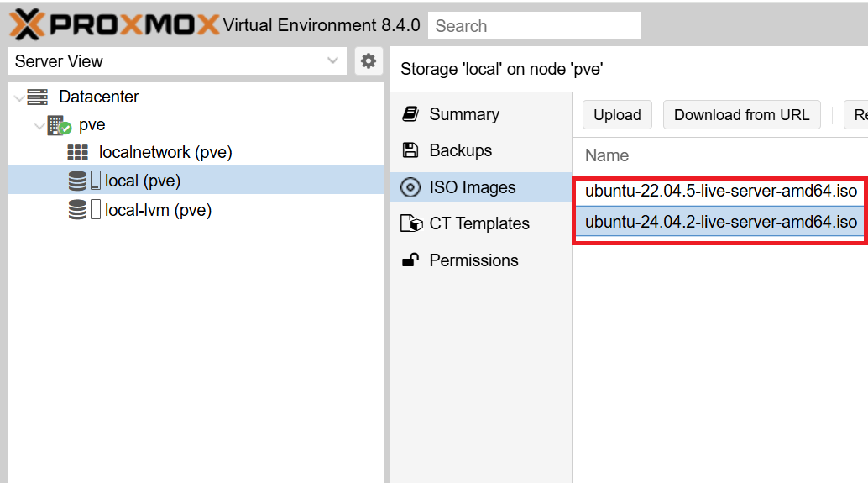Collapse the Datacenter tree node
Viewport: 868px width, 483px height.
point(19,97)
